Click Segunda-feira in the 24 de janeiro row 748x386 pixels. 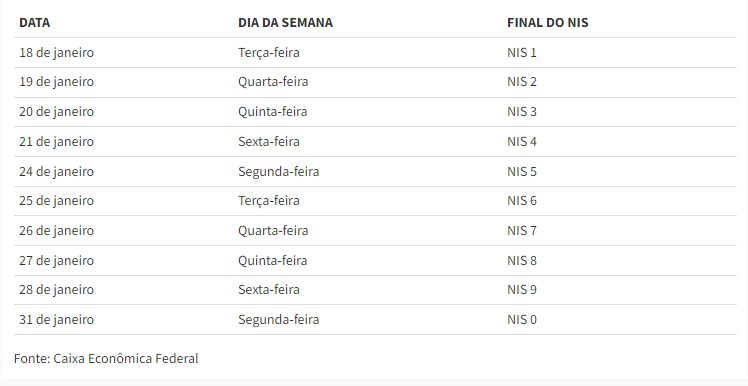[x=279, y=172]
